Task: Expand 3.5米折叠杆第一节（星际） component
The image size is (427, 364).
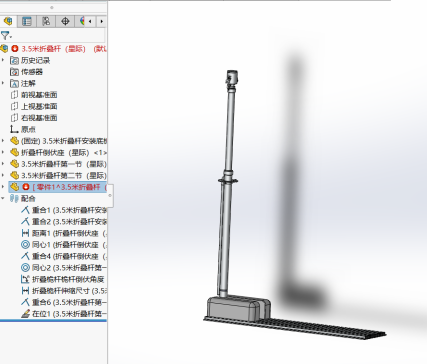Action: click(3, 164)
